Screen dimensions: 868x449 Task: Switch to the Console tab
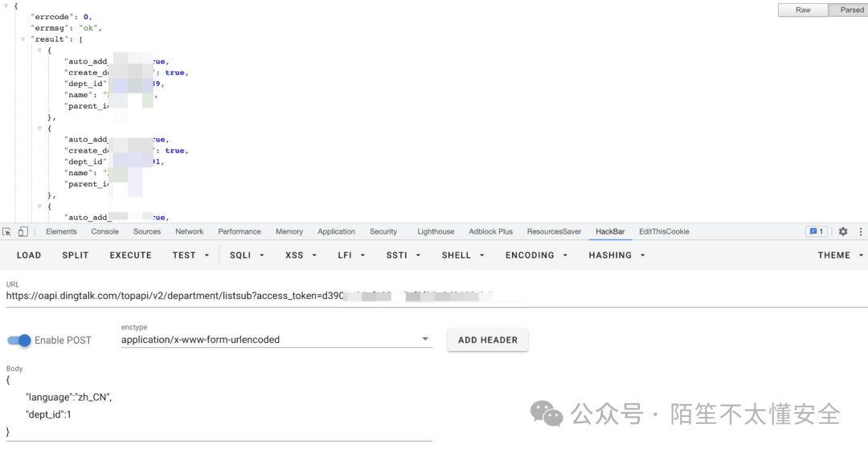[x=104, y=231]
